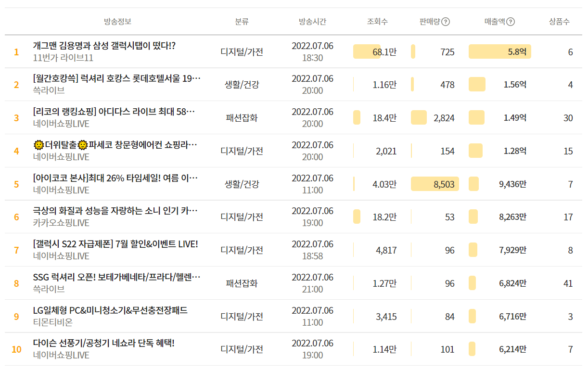
Task: Open 'LG일체형 PC&미니청소기' broadcast
Action: tap(110, 310)
